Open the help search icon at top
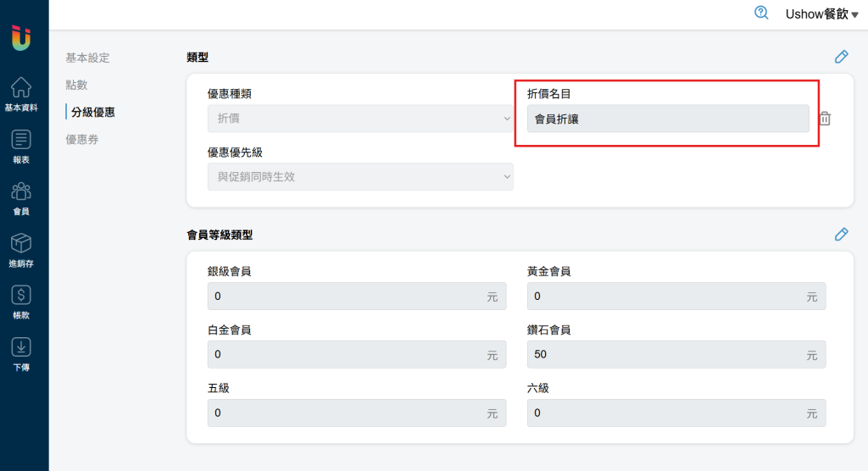868x471 pixels. [x=762, y=13]
